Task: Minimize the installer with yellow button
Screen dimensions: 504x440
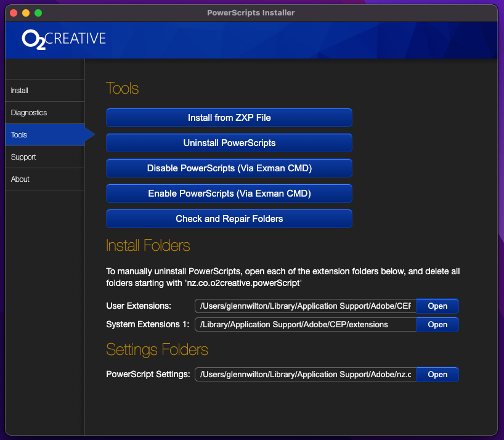Action: click(25, 13)
